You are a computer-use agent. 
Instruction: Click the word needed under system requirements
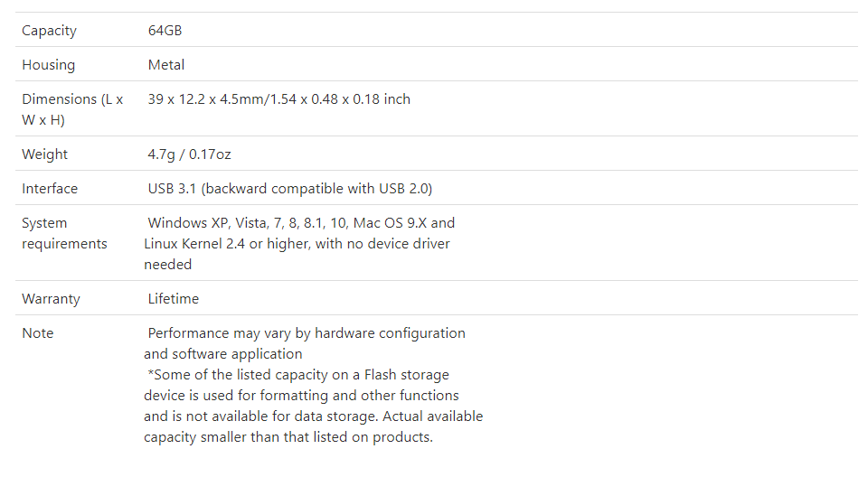click(168, 265)
